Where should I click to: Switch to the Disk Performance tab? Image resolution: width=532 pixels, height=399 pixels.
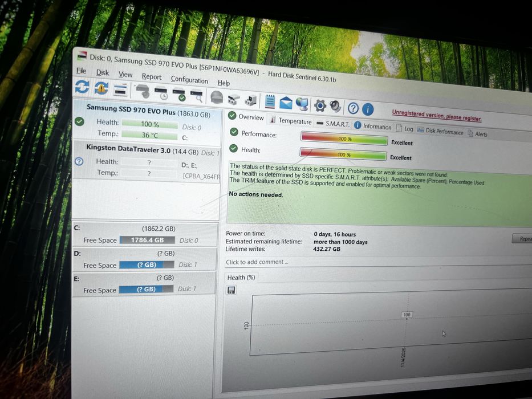(x=440, y=131)
